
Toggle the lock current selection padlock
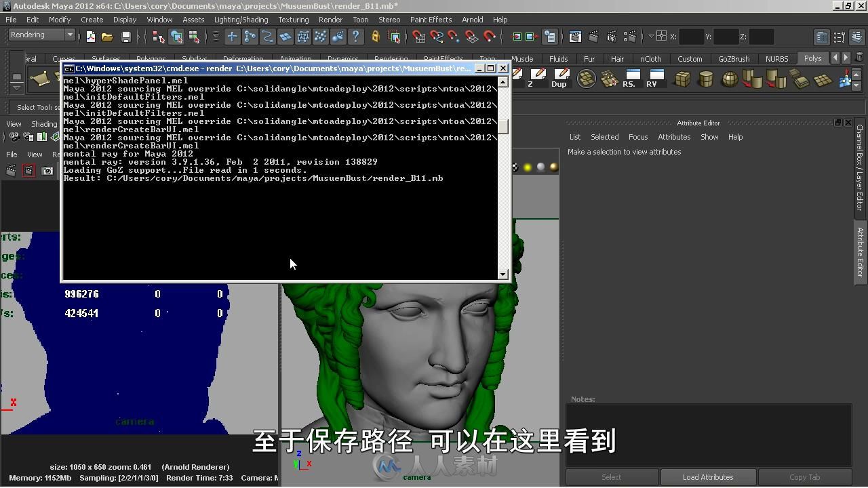tap(376, 37)
